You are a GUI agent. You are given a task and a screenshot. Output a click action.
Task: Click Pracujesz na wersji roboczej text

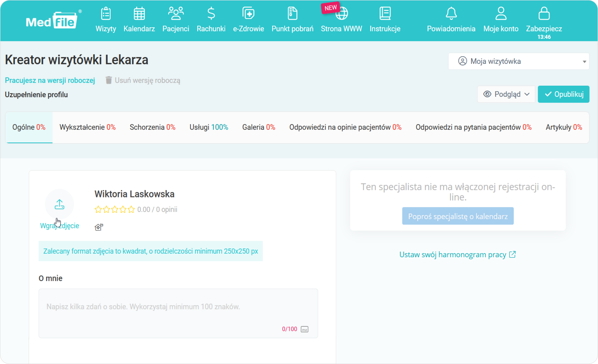tap(50, 80)
